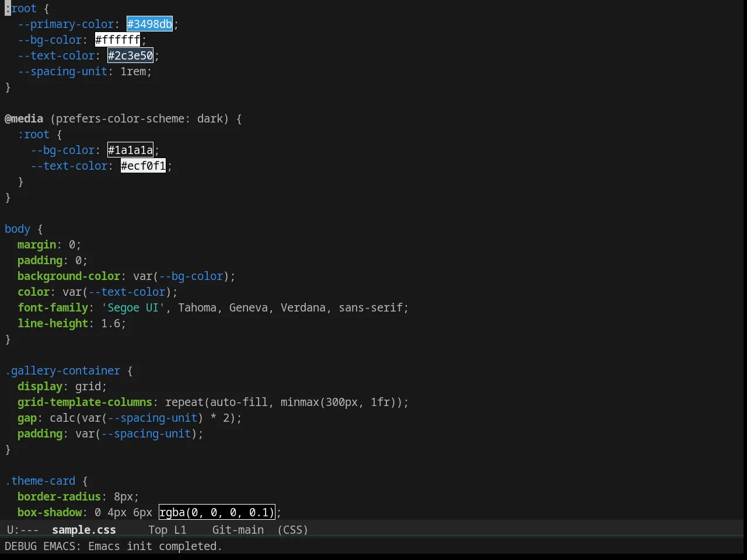Click the margin property in body
The image size is (747, 560).
coord(37,244)
